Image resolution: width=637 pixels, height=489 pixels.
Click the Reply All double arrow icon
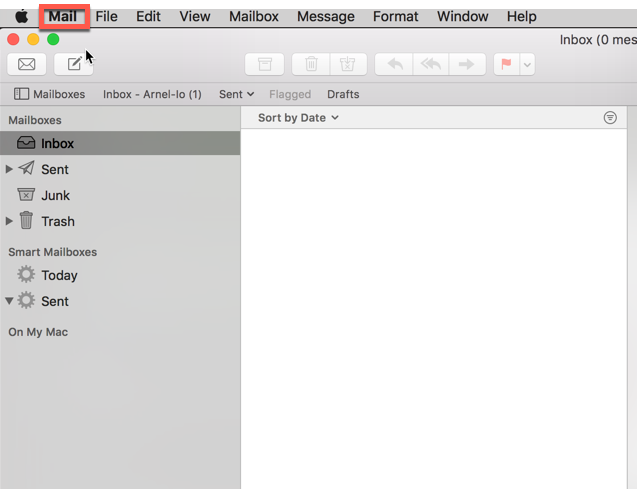pyautogui.click(x=431, y=64)
